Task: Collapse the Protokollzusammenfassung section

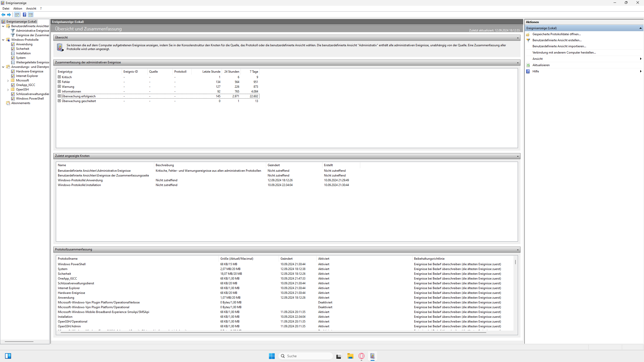Action: pos(518,250)
